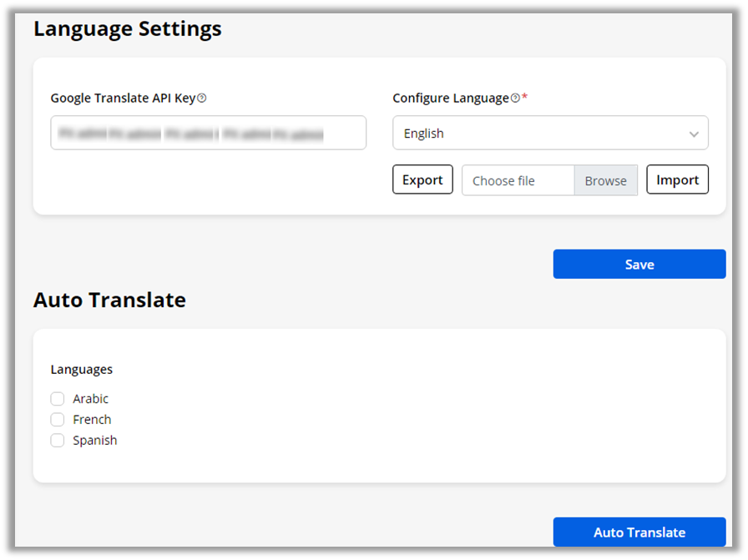
Task: Click the Auto Translate section heading
Action: tap(109, 300)
